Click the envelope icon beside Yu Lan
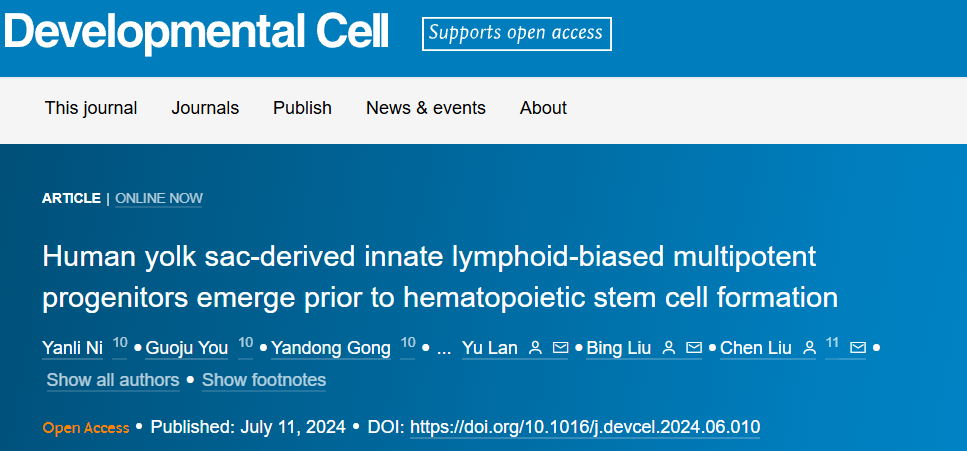 tap(560, 348)
